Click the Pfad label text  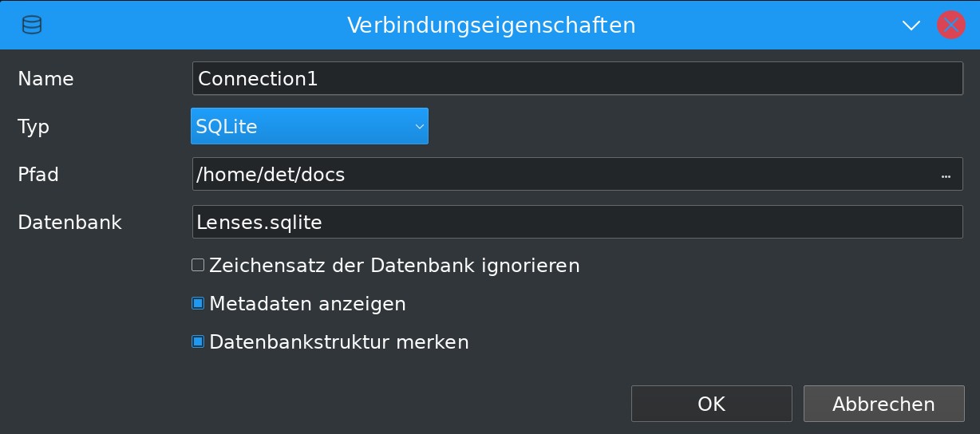click(x=38, y=175)
